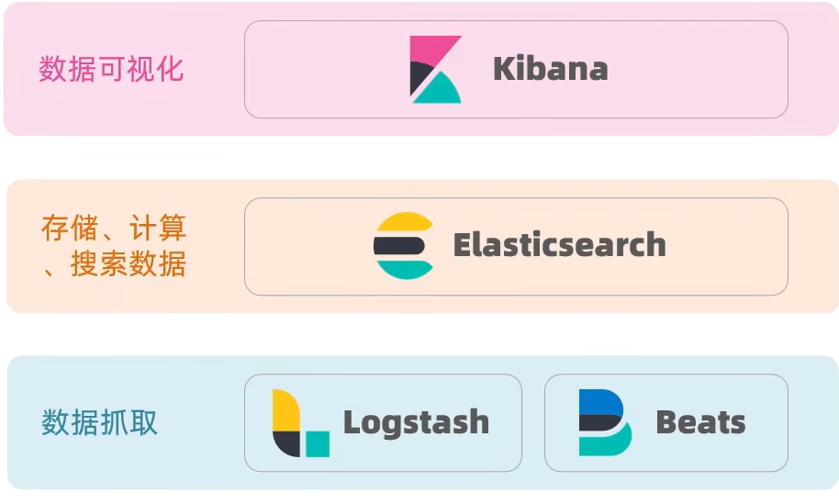Select the 数据抓取 layer label
This screenshot has height=504, width=839.
[100, 422]
